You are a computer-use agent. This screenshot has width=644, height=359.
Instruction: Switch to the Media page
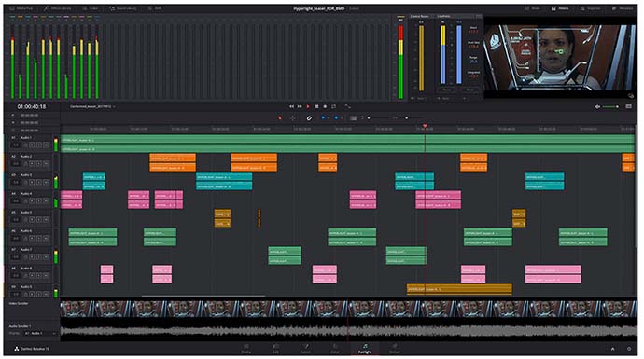pos(246,349)
